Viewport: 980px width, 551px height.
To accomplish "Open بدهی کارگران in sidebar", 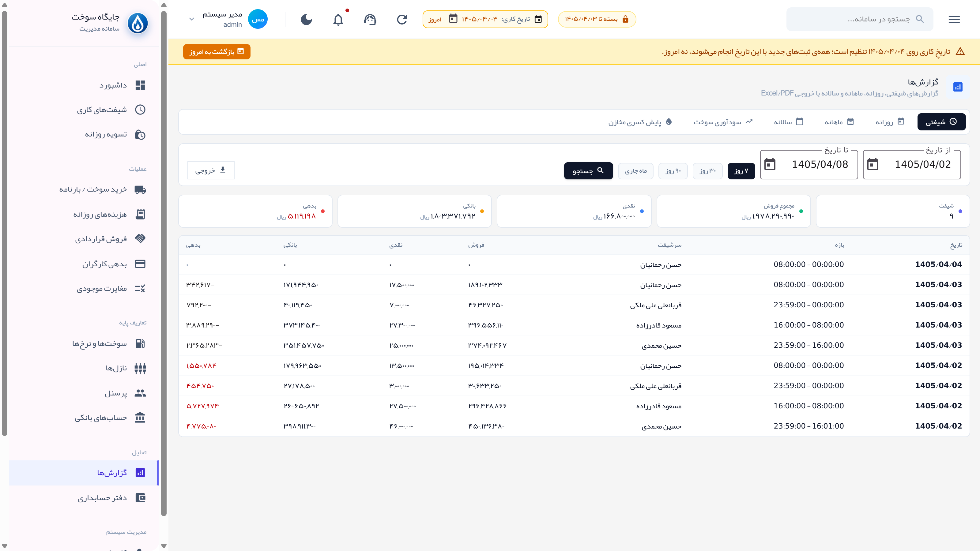I will pyautogui.click(x=84, y=264).
